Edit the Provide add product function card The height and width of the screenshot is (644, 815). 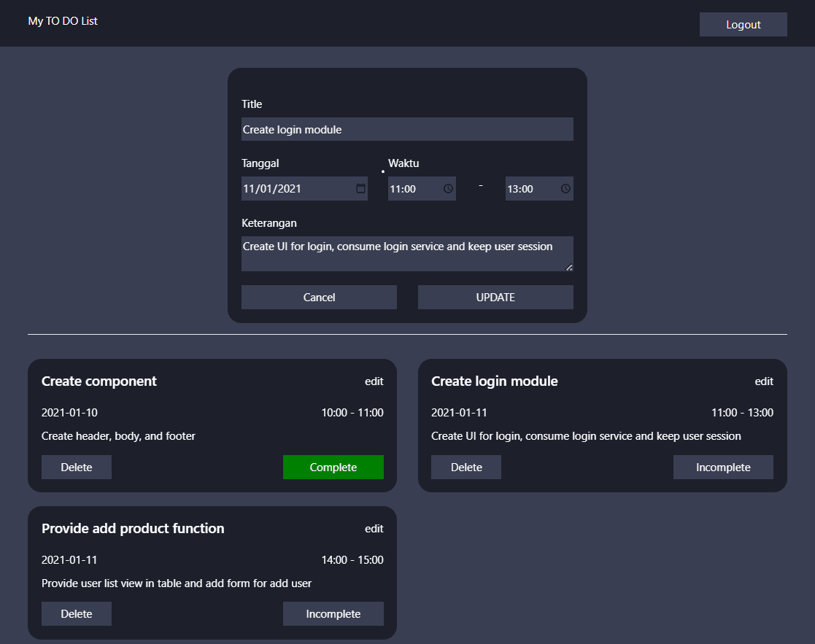[374, 529]
